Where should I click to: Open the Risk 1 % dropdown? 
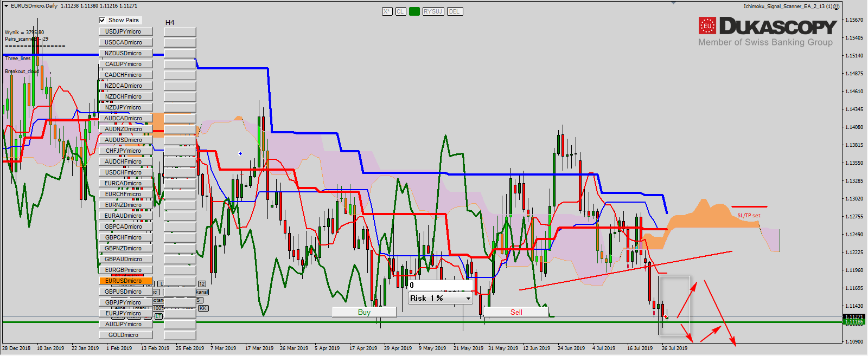click(468, 298)
